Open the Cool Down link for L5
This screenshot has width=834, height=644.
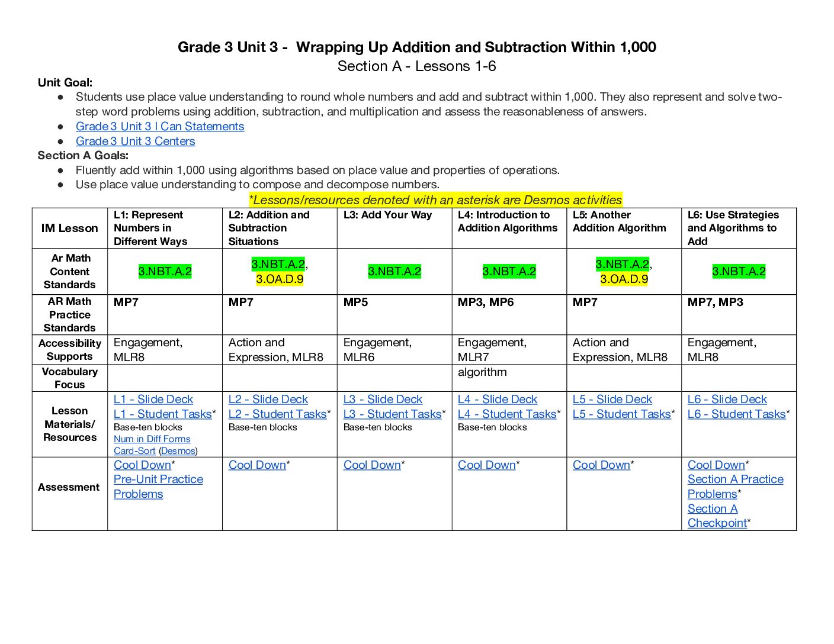(x=601, y=465)
